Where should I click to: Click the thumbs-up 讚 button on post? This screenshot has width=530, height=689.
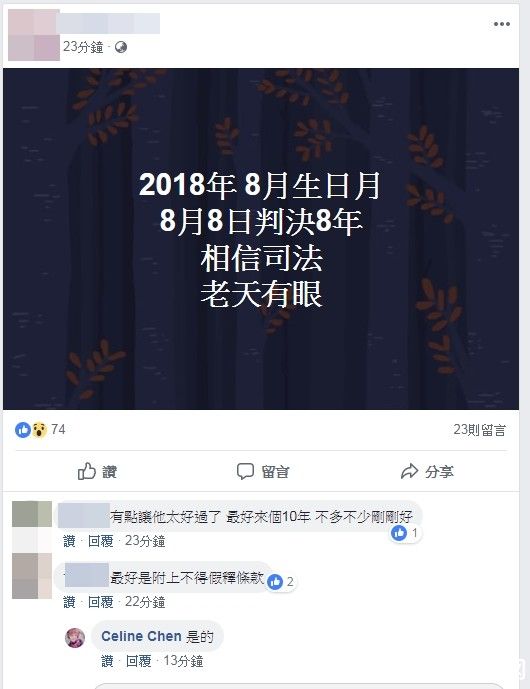tap(97, 471)
